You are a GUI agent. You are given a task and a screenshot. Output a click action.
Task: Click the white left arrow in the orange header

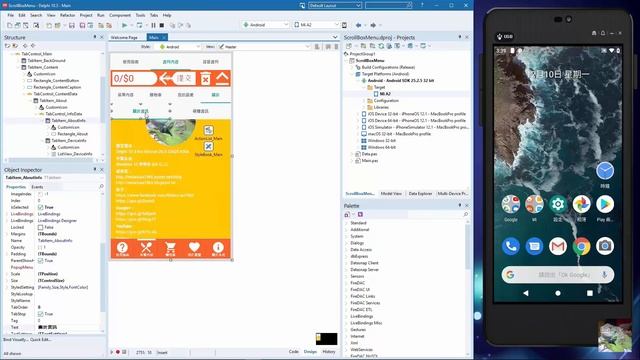point(165,78)
